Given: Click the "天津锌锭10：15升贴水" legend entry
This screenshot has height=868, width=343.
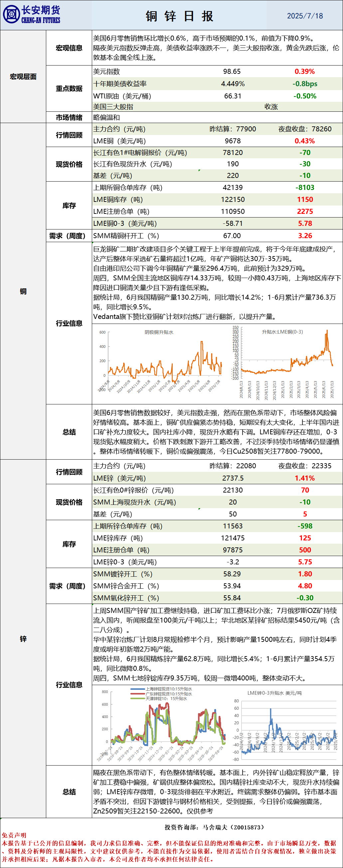Looking at the screenshot, I should pos(159,698).
